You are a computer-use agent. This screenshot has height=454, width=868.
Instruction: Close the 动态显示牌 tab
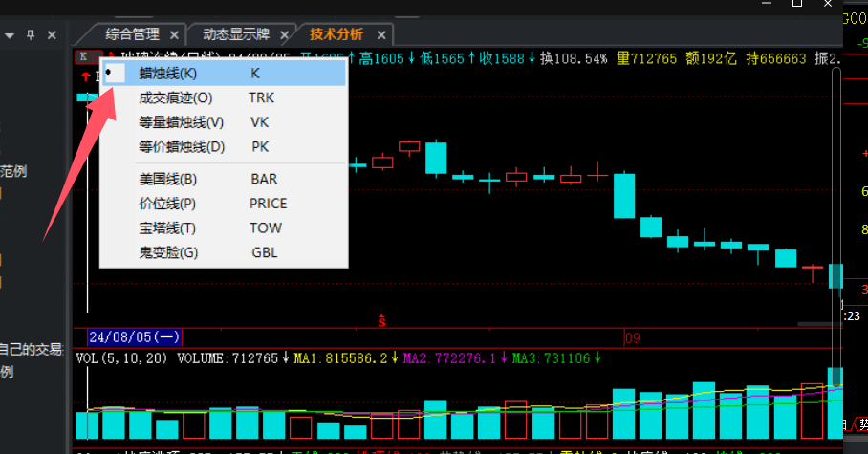click(x=283, y=35)
